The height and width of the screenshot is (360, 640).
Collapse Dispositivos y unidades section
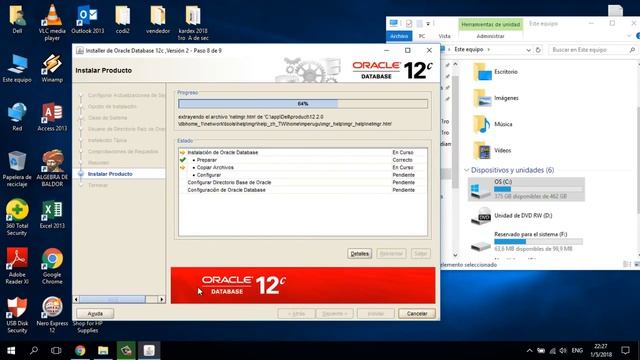click(467, 170)
